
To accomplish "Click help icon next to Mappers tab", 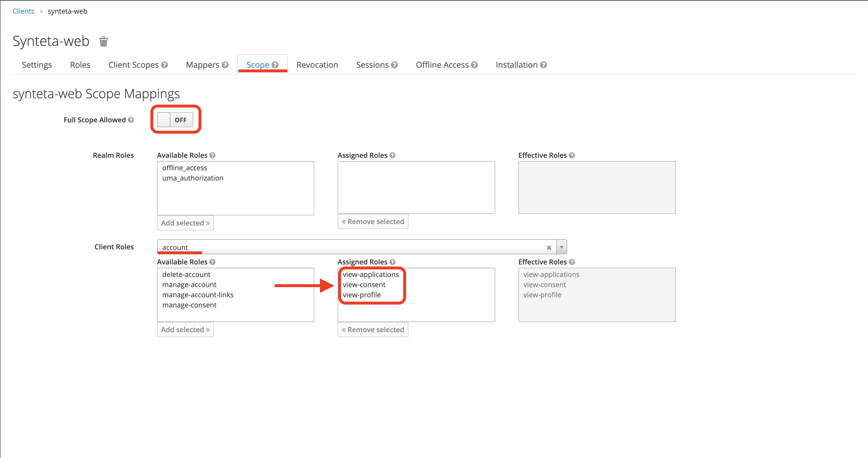I will pos(225,65).
